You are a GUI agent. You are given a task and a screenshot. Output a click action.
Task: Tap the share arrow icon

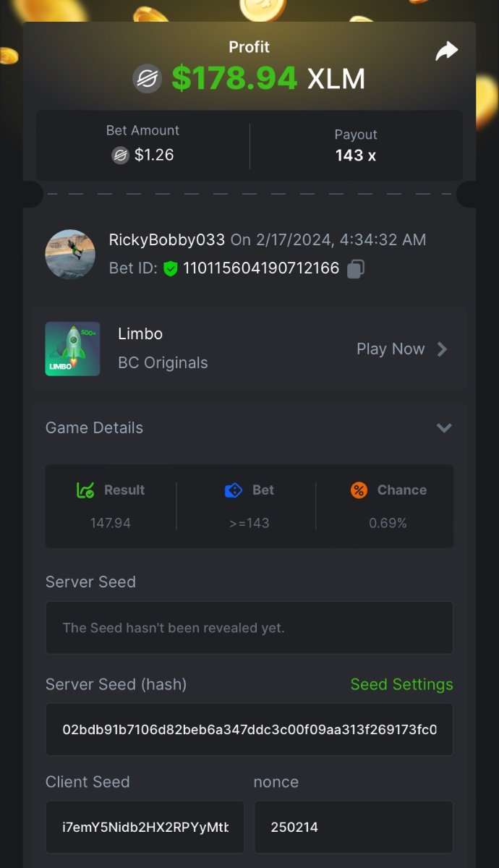(447, 51)
